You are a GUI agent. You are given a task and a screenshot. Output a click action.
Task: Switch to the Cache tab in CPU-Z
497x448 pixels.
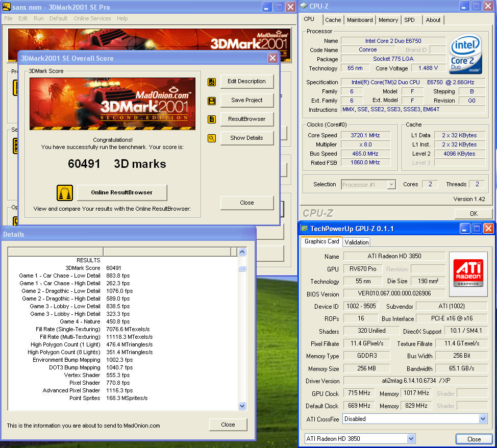tap(333, 20)
